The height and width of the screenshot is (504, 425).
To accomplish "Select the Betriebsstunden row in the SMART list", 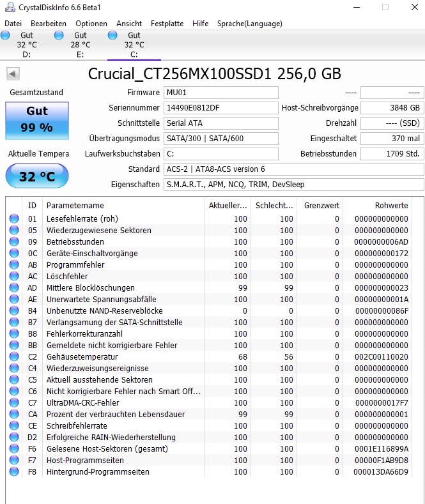I will (x=209, y=241).
